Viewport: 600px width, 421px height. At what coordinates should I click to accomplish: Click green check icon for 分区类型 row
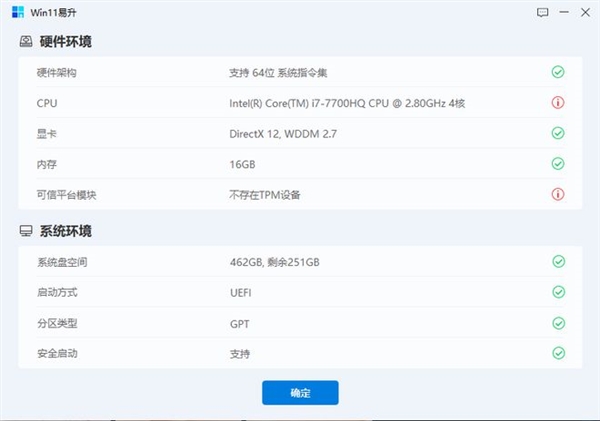(x=559, y=323)
